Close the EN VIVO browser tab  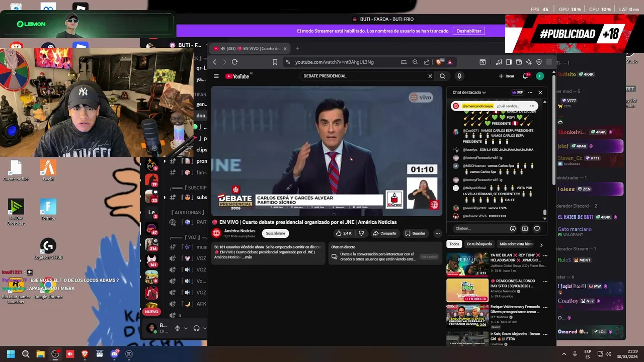tap(285, 49)
